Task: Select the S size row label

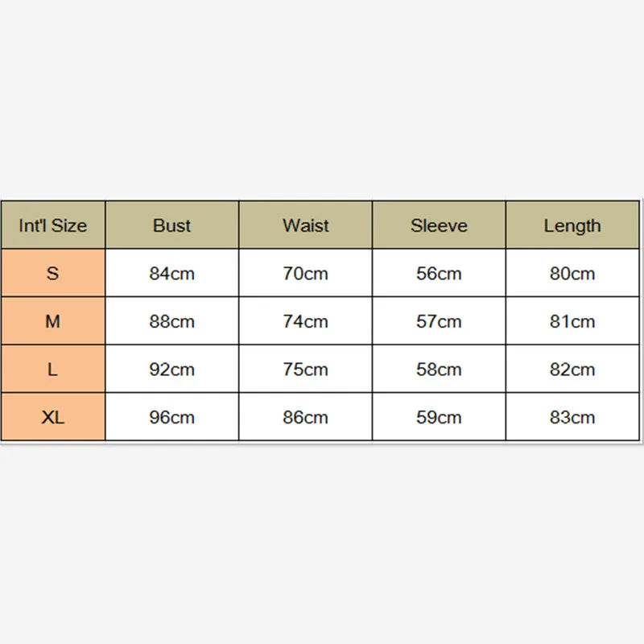Action: (52, 273)
